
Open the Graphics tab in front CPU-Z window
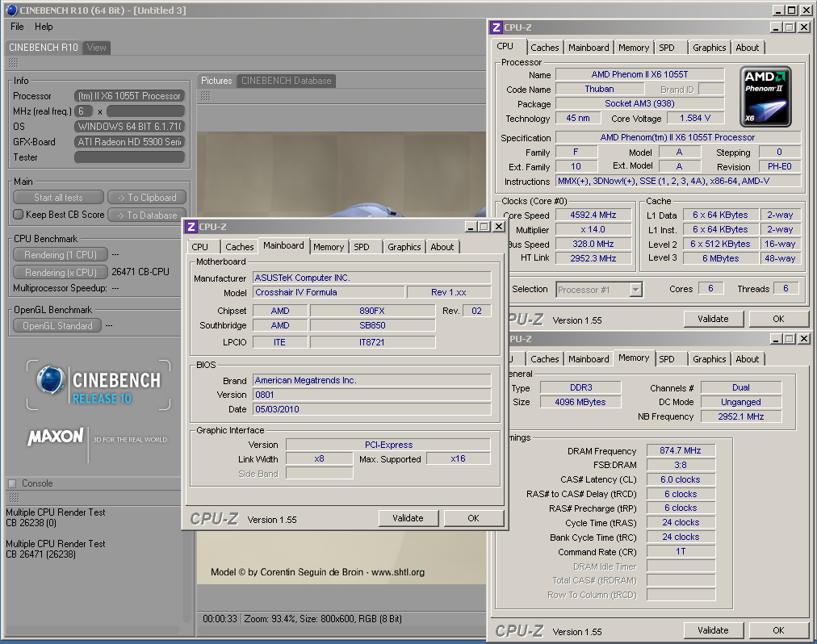click(x=404, y=247)
